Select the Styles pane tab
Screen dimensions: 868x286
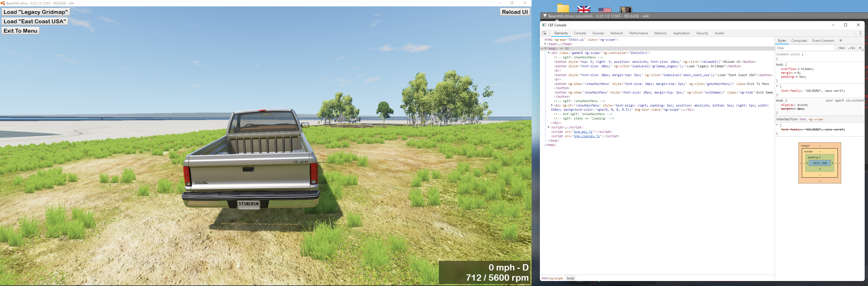[x=782, y=40]
